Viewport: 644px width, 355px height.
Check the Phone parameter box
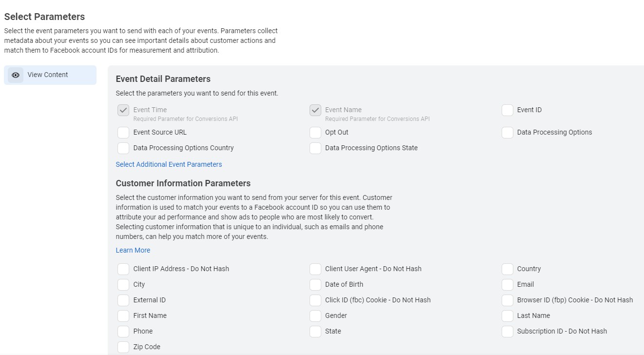[x=123, y=332]
